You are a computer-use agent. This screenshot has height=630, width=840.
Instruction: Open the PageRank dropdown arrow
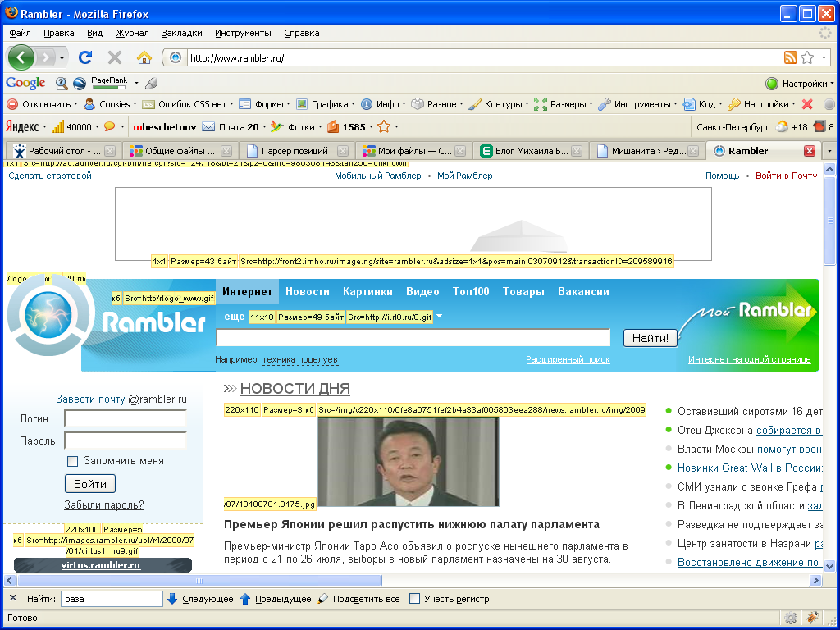136,83
